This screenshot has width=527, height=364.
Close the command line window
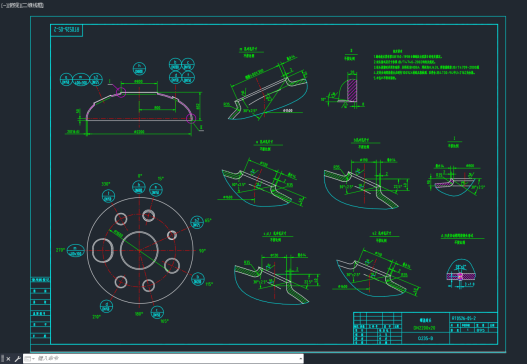(x=8, y=359)
